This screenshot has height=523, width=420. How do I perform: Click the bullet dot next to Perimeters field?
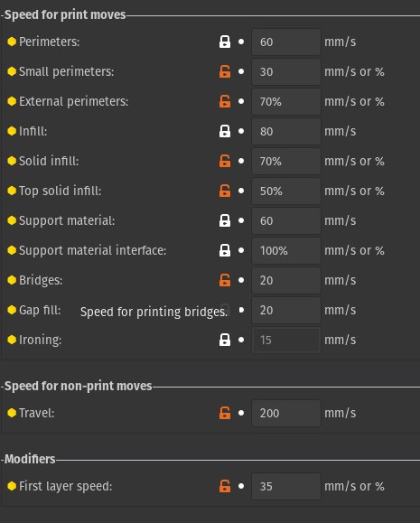point(241,42)
